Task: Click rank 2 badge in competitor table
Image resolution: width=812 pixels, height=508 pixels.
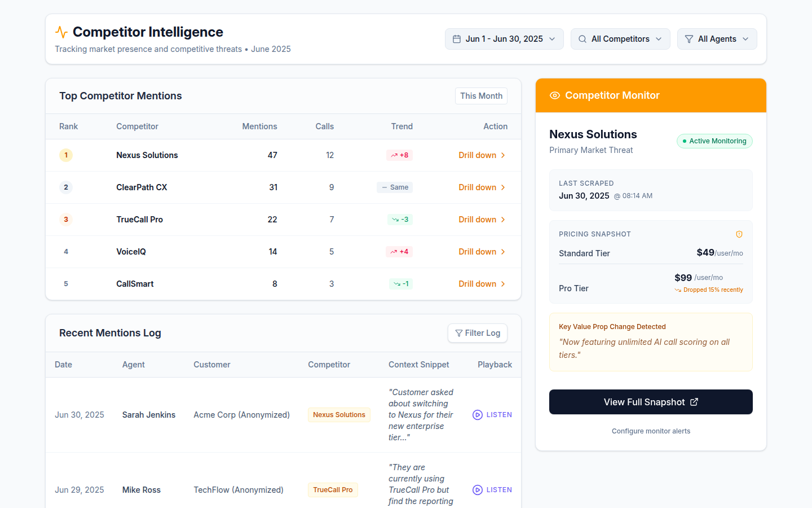Action: point(66,187)
